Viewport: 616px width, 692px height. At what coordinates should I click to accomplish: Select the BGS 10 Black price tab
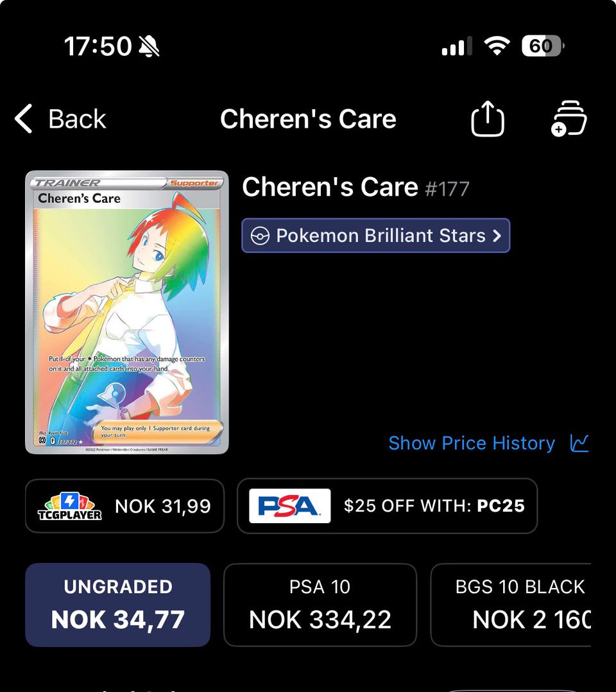[x=520, y=605]
